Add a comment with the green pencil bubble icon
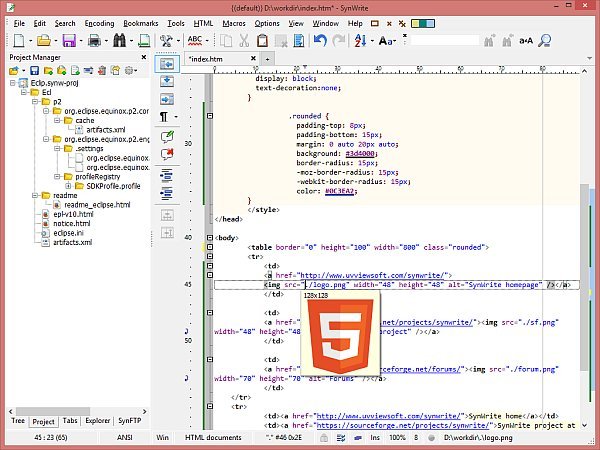Screen dimensions: 600x450 [167, 137]
